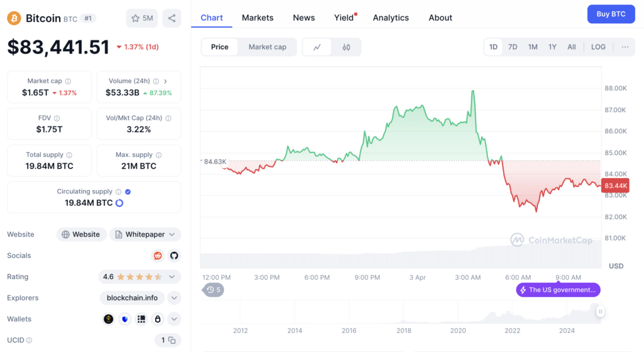Show UCID info icon
Screen dimensions: 644x352
coord(29,341)
